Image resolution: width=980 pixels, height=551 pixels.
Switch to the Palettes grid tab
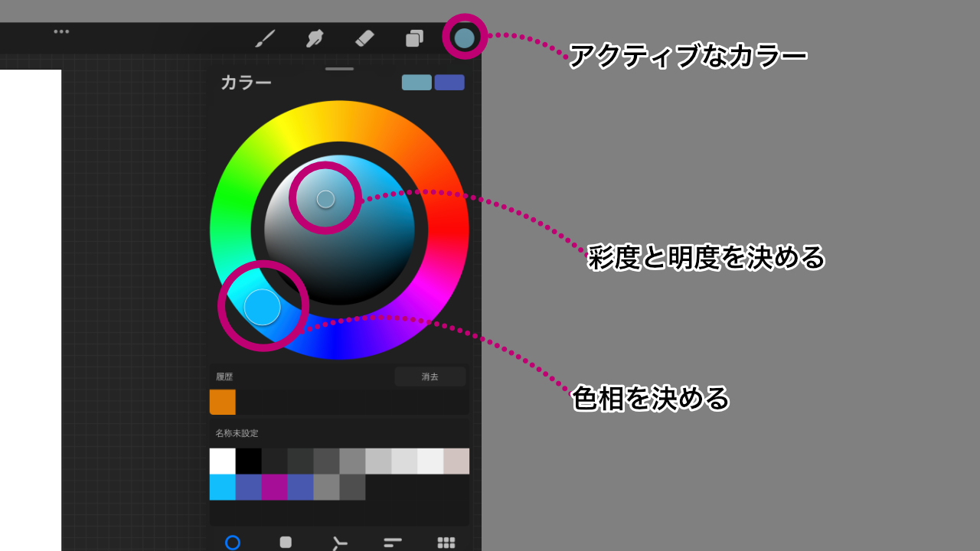click(446, 543)
